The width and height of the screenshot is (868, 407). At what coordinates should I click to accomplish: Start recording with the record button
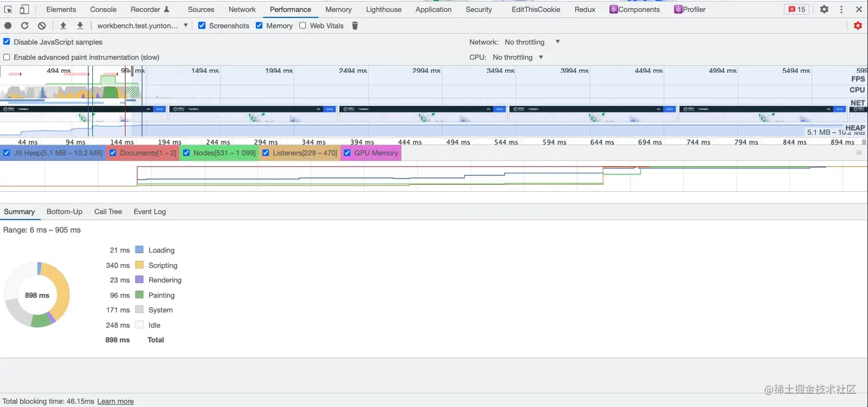(x=8, y=26)
